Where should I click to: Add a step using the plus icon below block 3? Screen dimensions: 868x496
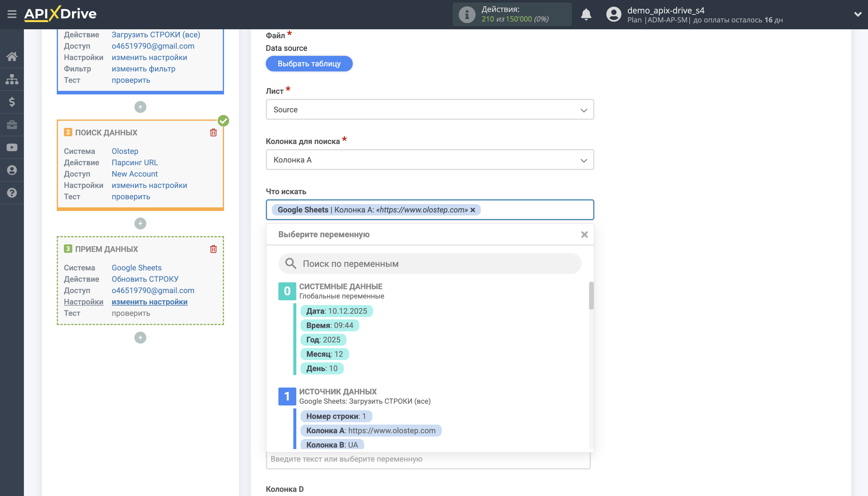[x=140, y=337]
